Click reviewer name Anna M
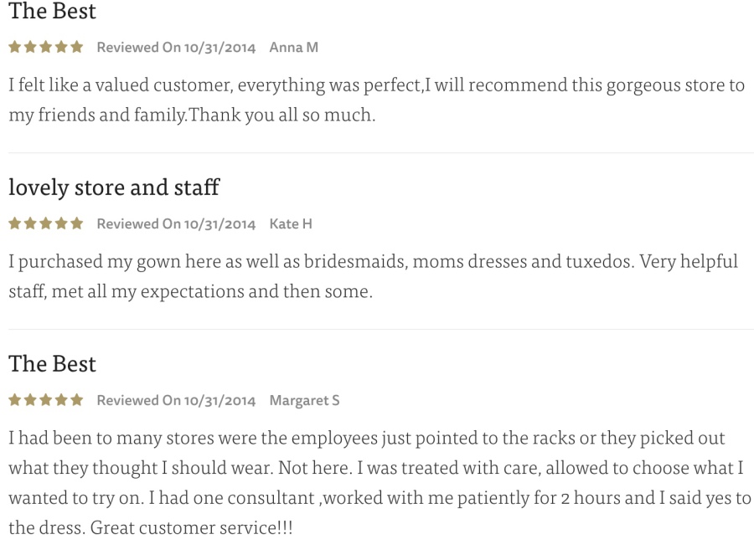Screen dimensions: 754x560 pos(293,48)
